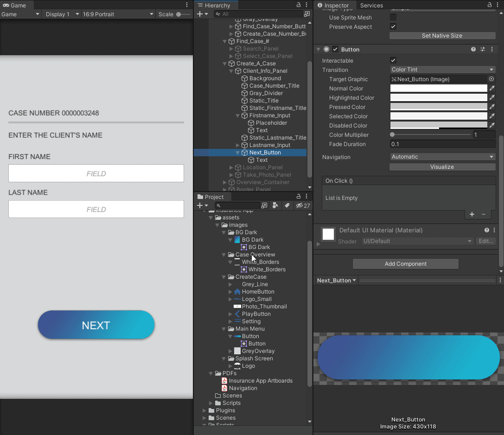Image resolution: width=504 pixels, height=435 pixels.
Task: Open the Project panel kebab menu
Action: coord(306,197)
